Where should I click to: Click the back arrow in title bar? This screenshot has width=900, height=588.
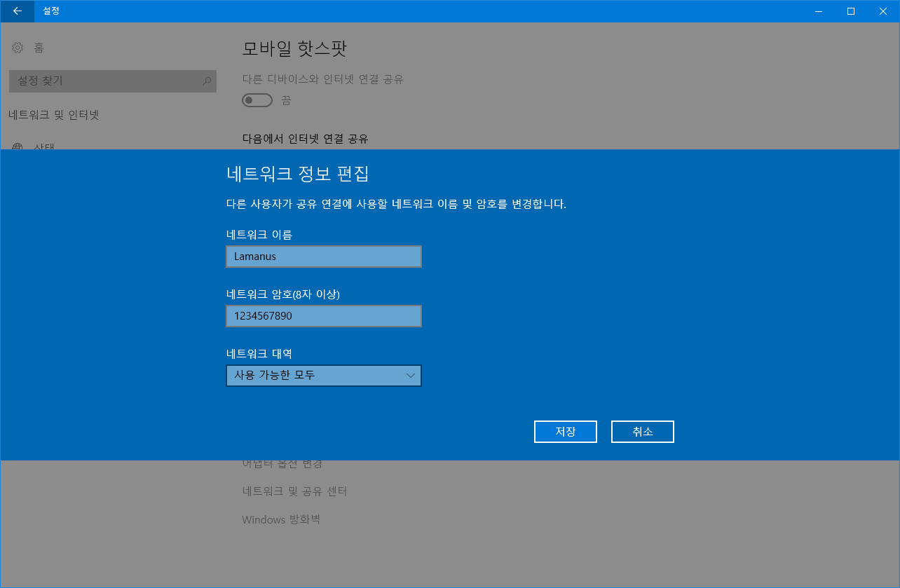(17, 11)
